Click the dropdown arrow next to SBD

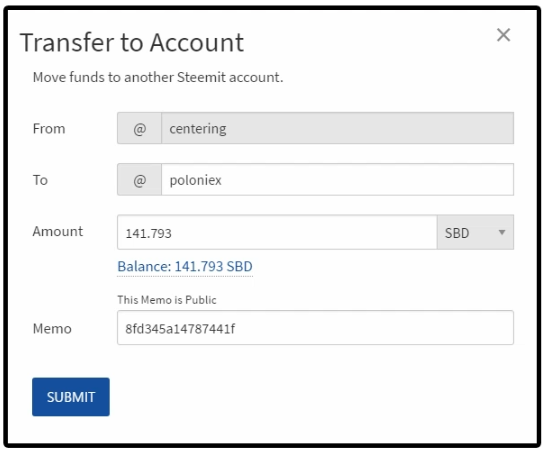(x=502, y=232)
